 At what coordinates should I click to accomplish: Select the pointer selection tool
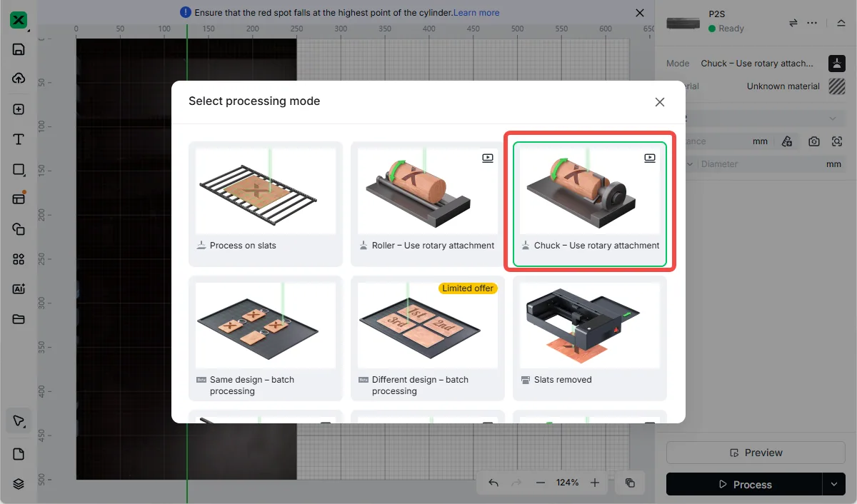(x=19, y=420)
